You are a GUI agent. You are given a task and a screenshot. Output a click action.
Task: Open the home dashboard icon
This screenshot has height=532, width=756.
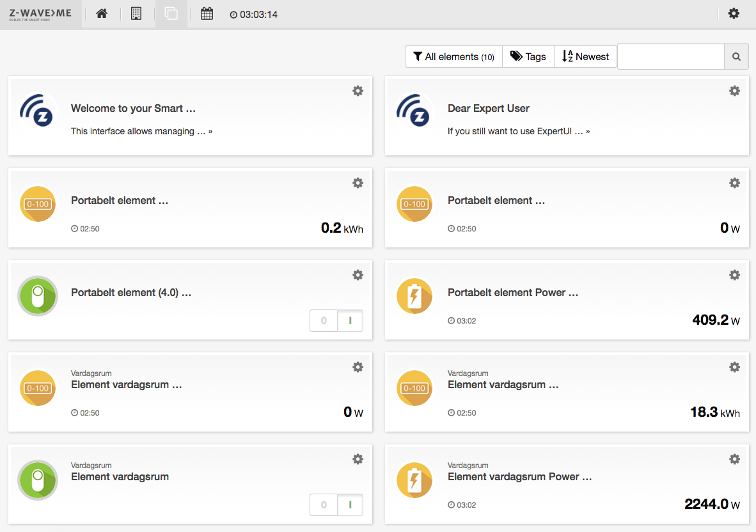(102, 13)
